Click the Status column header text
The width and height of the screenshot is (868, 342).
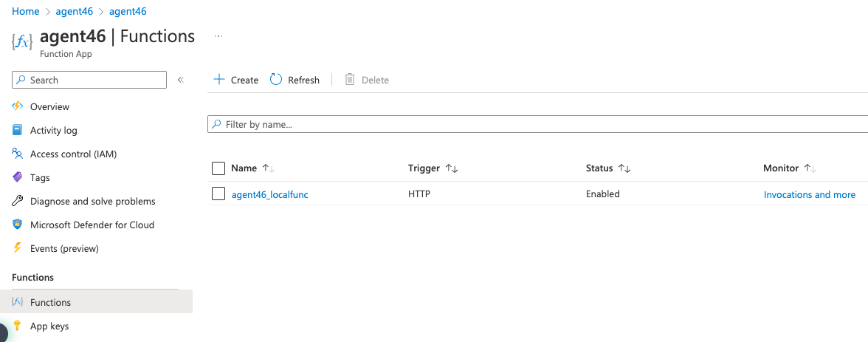pyautogui.click(x=599, y=168)
